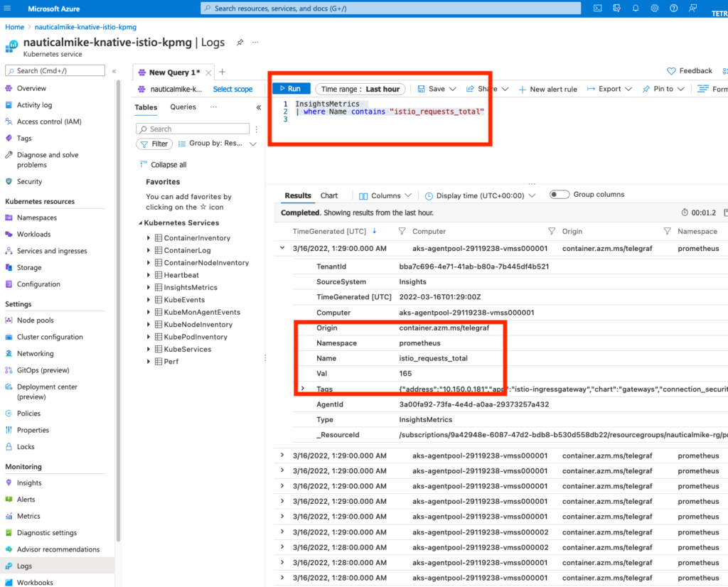The height and width of the screenshot is (587, 728).
Task: Toggle the Group columns switch
Action: (559, 195)
